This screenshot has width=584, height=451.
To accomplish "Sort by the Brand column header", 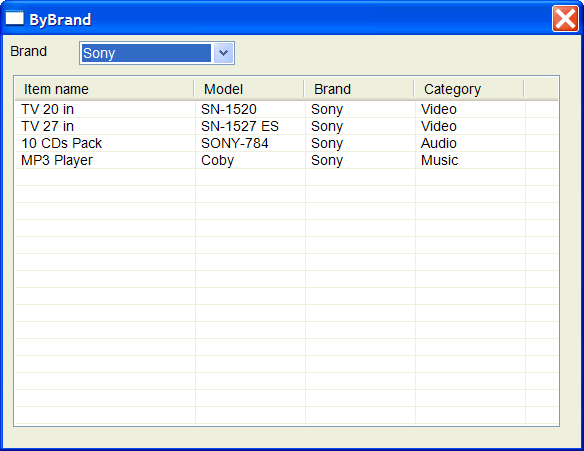I will (359, 89).
